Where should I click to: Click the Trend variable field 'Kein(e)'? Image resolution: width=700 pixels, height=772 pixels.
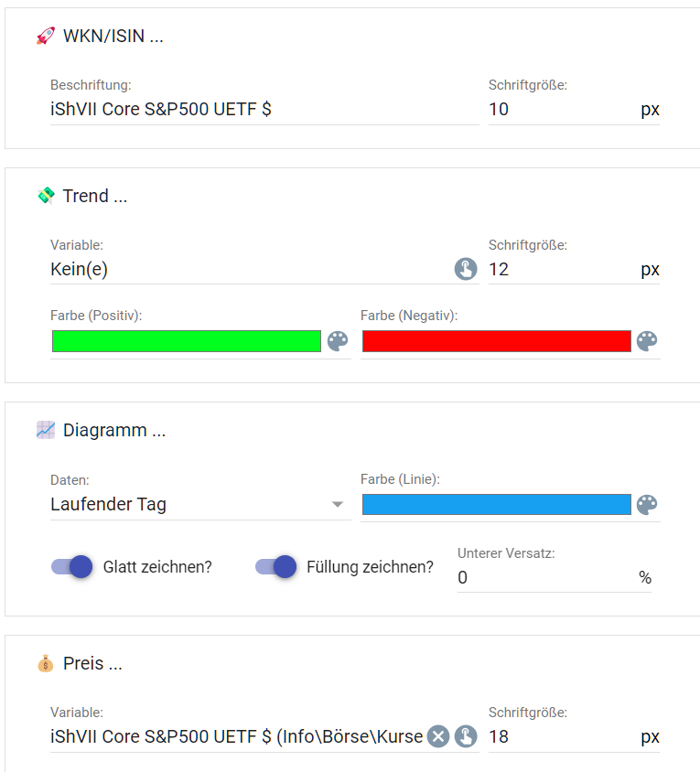click(249, 270)
